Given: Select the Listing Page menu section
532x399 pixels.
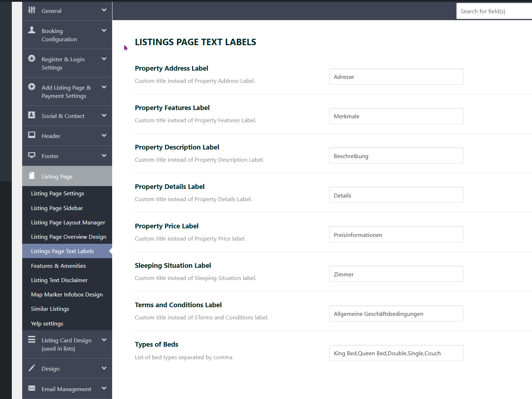Looking at the screenshot, I should [67, 176].
